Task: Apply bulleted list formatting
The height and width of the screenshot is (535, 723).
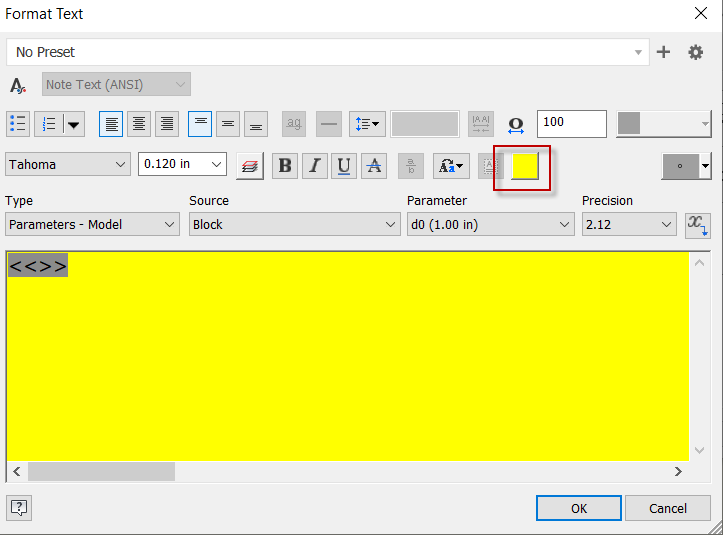Action: pyautogui.click(x=18, y=124)
